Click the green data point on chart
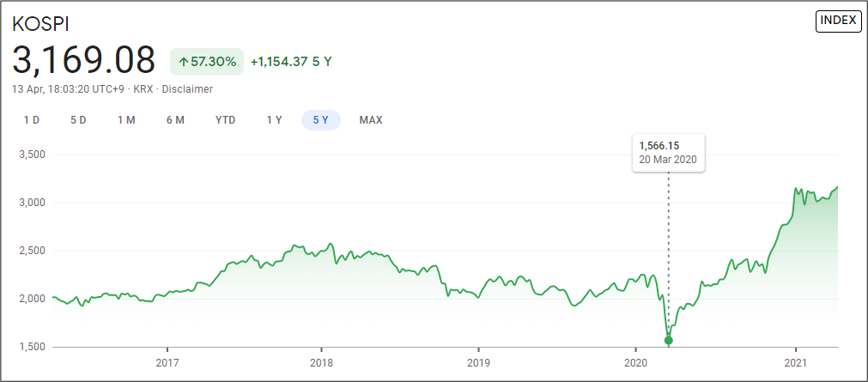Screen dimensions: 868x382 tap(668, 341)
